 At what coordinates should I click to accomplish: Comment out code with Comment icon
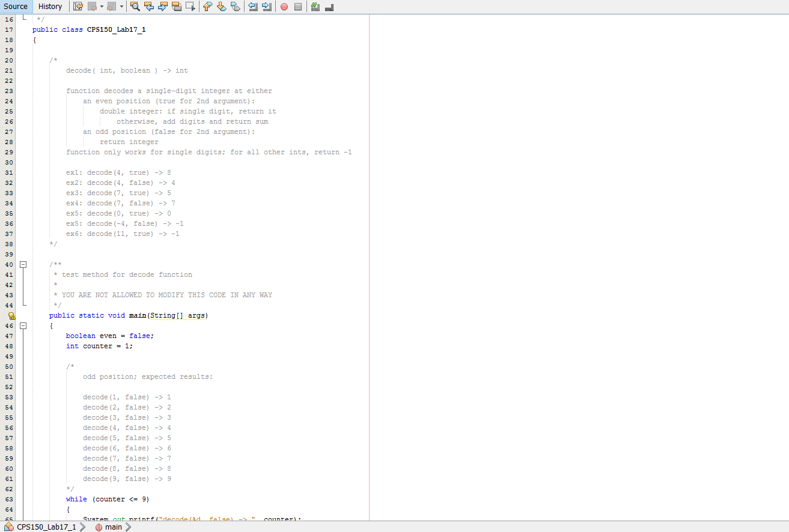315,7
